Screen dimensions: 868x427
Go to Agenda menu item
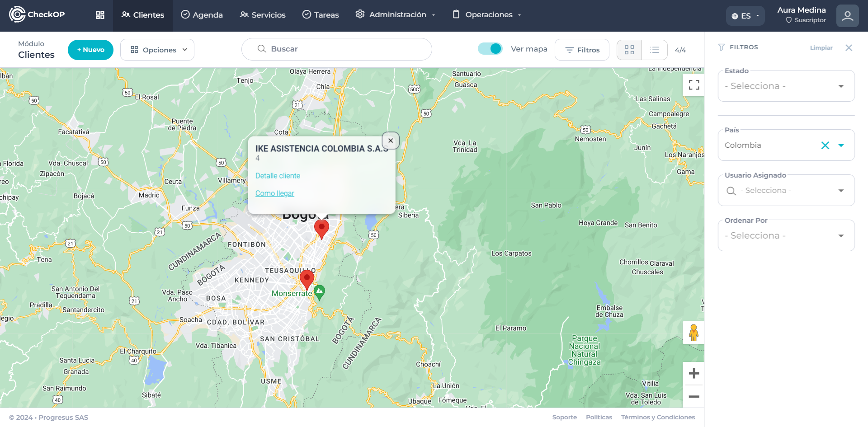click(x=202, y=15)
